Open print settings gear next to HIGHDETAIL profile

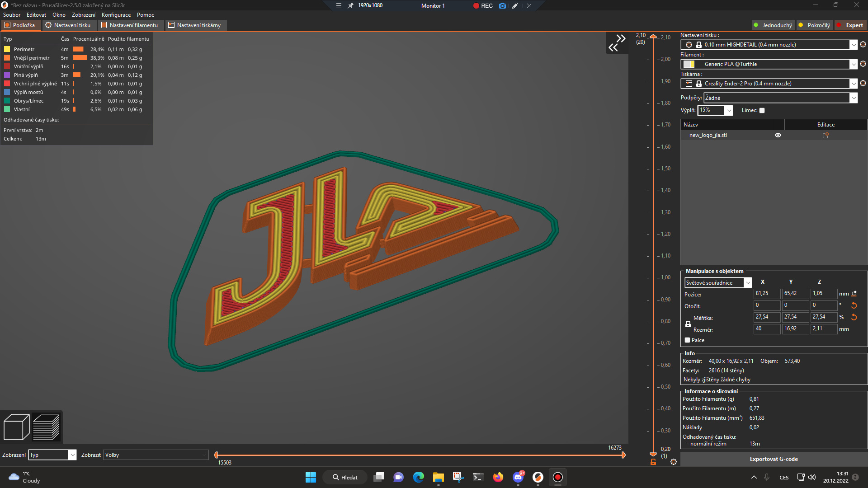863,45
